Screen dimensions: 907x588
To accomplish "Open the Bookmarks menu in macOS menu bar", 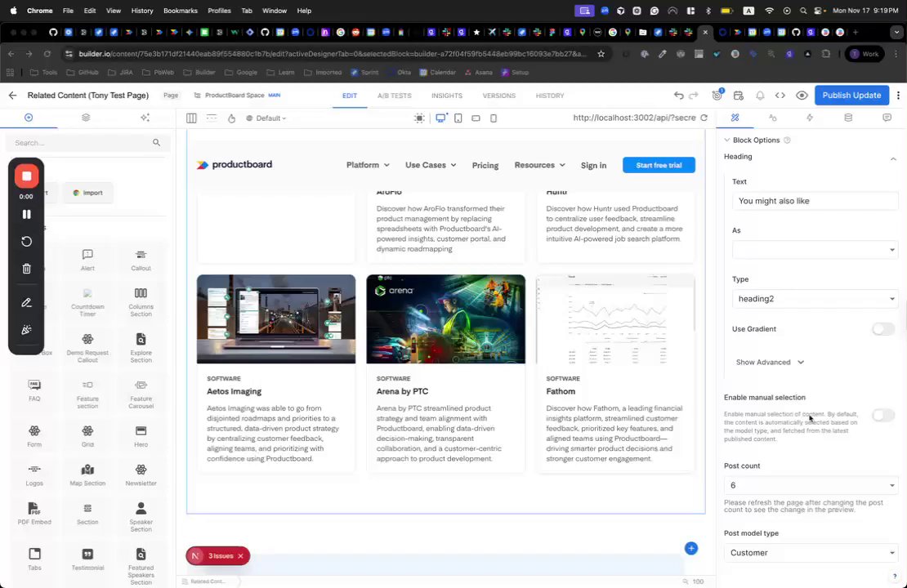I will pos(181,11).
